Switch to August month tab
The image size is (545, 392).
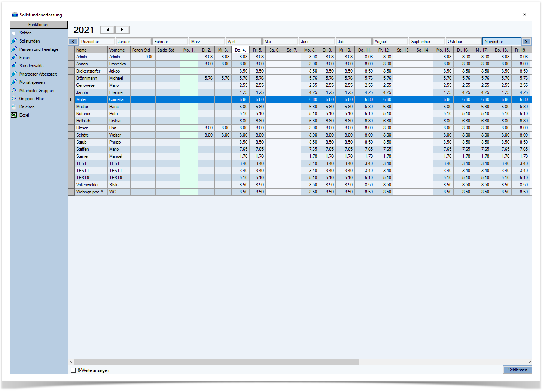coord(390,42)
